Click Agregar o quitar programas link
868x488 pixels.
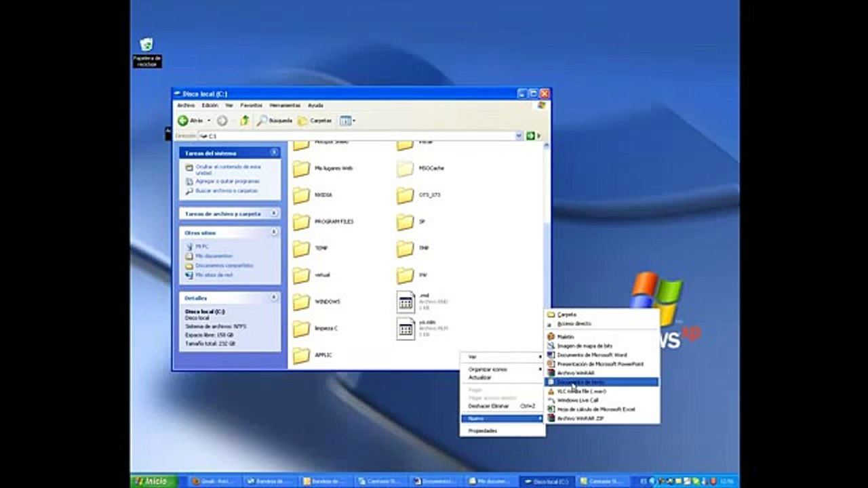coord(228,182)
